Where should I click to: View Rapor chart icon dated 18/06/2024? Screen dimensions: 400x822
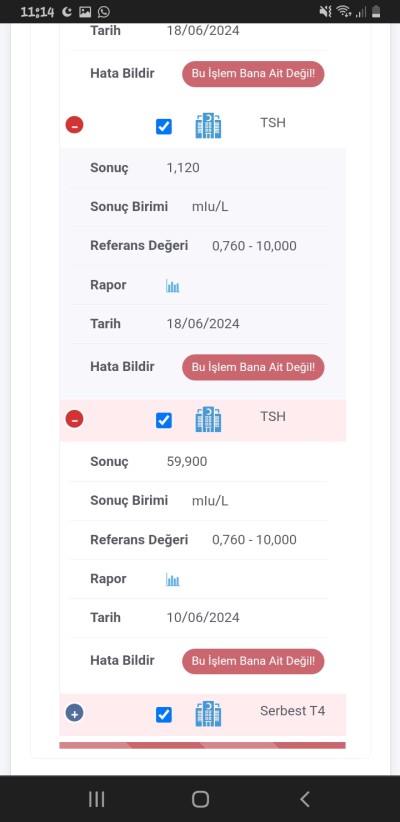[x=173, y=286]
